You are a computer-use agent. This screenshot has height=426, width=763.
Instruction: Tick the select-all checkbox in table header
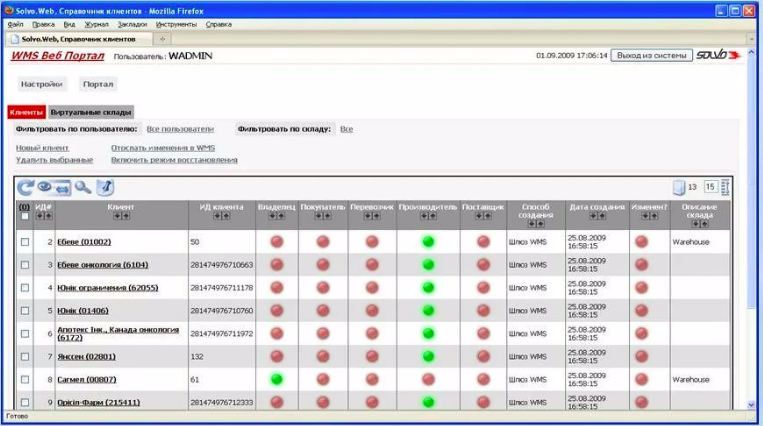(25, 216)
